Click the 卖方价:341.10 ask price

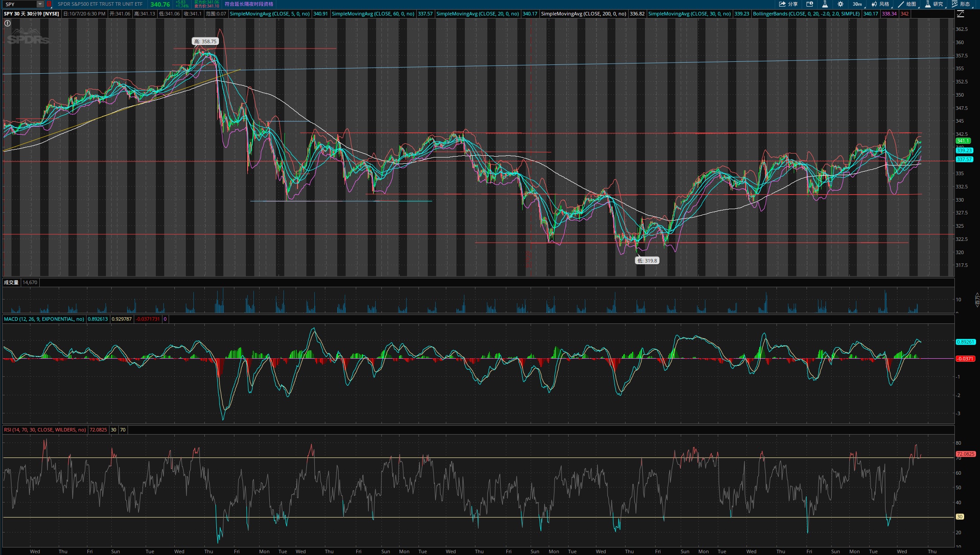207,6
